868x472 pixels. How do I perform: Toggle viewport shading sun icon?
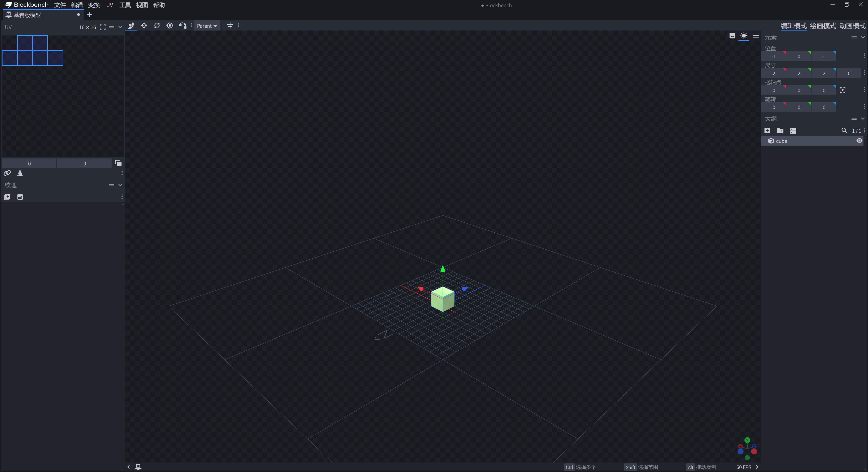[x=744, y=36]
